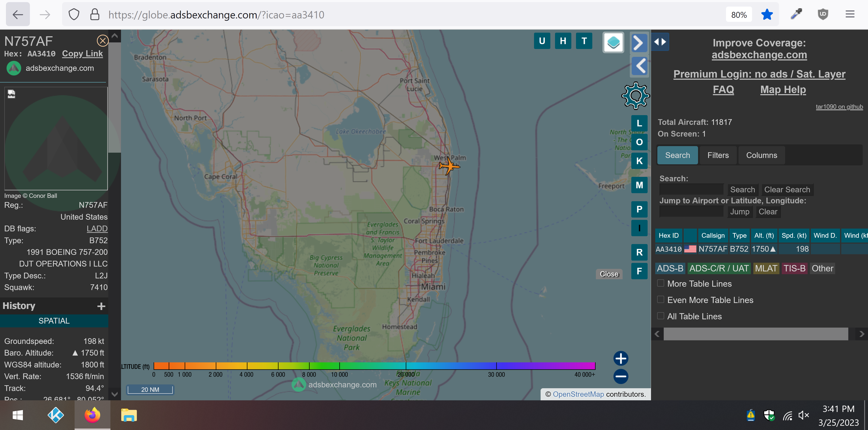The height and width of the screenshot is (430, 868).
Task: Click the T map button
Action: pos(584,41)
